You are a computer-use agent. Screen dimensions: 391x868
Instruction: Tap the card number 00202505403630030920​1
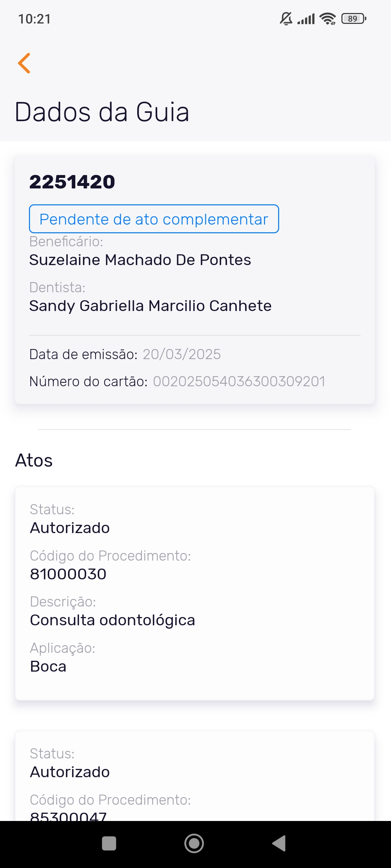coord(239,382)
